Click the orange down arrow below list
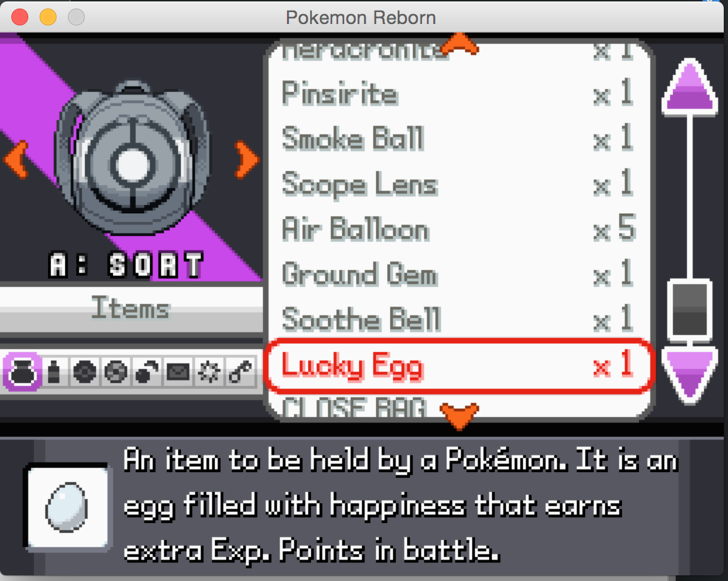Viewport: 728px width, 581px height. point(459,416)
